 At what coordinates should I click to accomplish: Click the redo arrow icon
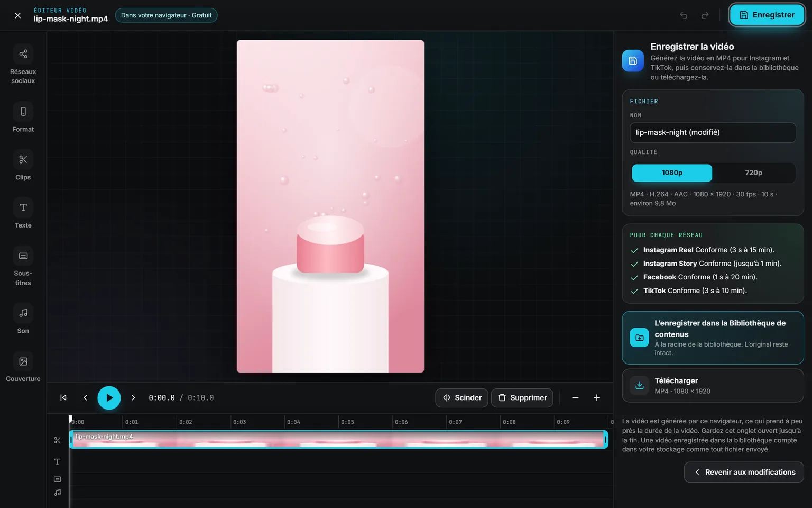(705, 15)
